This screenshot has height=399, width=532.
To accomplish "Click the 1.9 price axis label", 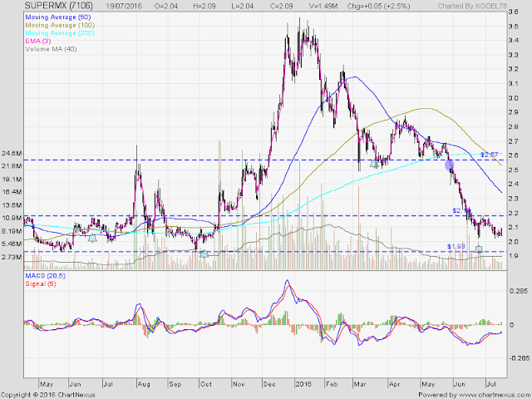I will point(514,256).
